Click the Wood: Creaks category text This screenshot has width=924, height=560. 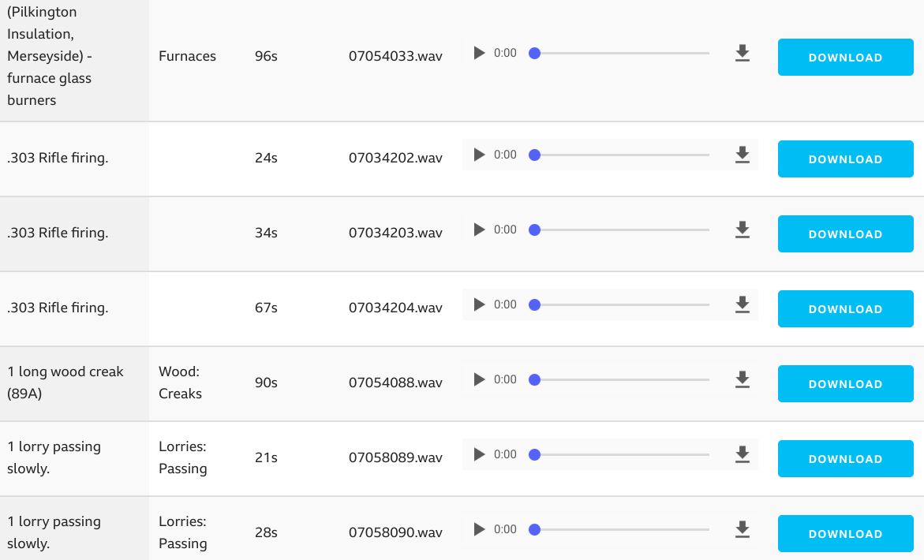click(181, 383)
